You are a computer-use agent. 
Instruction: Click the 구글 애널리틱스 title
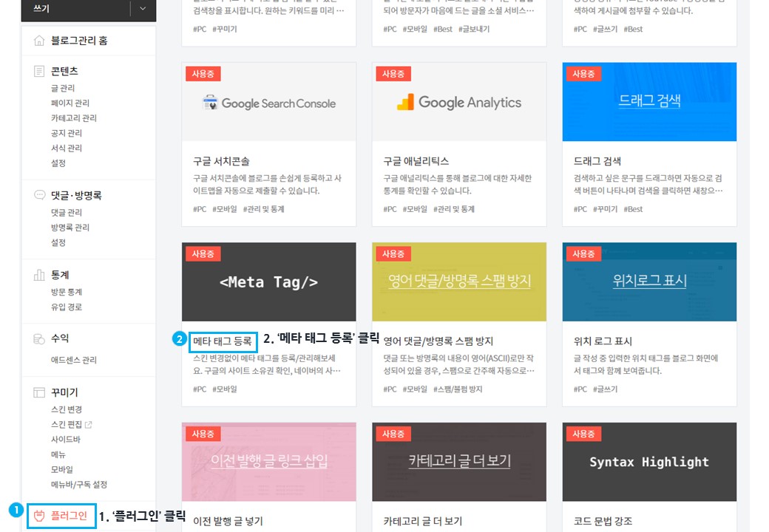[416, 161]
